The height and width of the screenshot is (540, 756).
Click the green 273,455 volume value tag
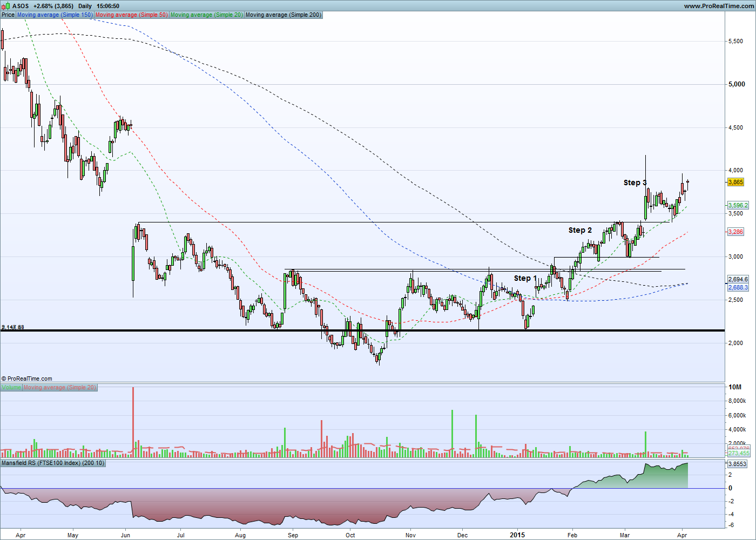(738, 454)
